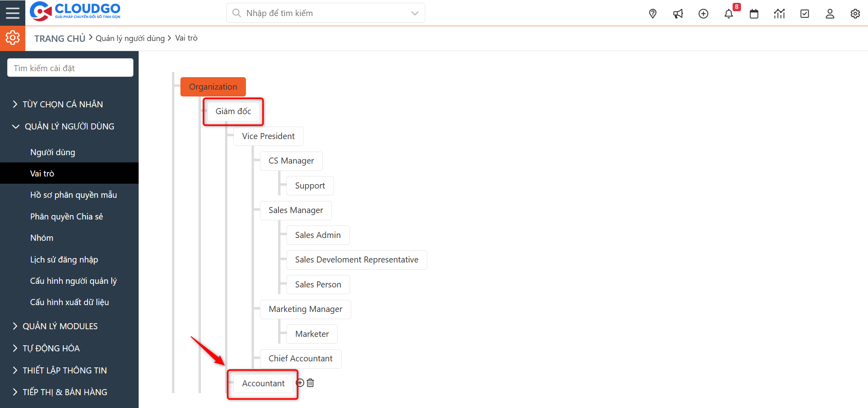Select Người dùng in the sidebar
The height and width of the screenshot is (408, 868).
53,152
